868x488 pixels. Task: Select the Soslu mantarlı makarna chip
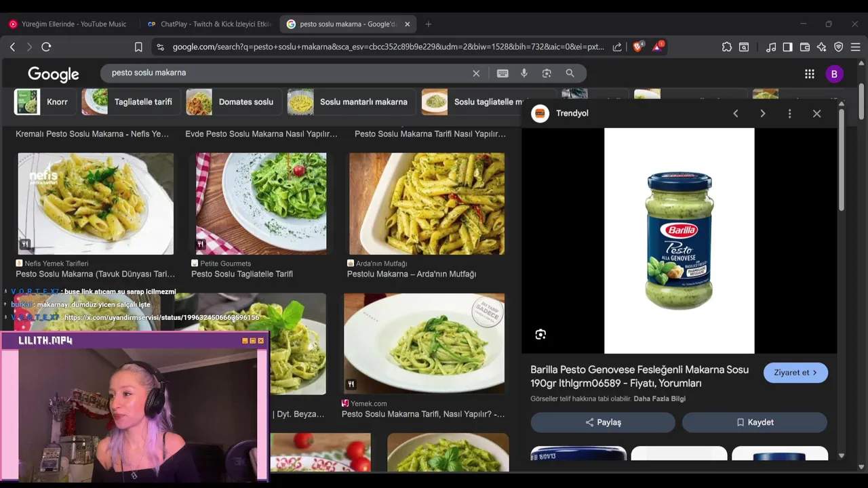[351, 102]
